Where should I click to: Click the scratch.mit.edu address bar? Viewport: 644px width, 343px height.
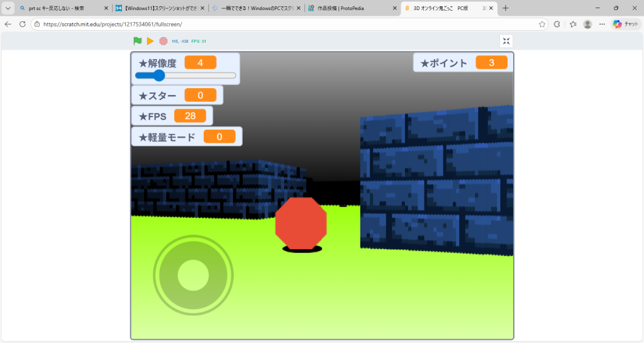(283, 24)
